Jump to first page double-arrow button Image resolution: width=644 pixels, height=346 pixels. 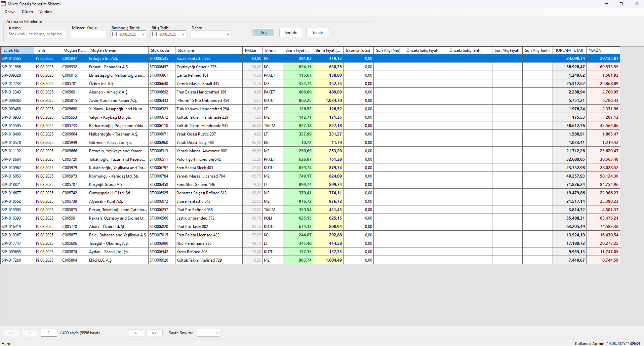[11, 333]
